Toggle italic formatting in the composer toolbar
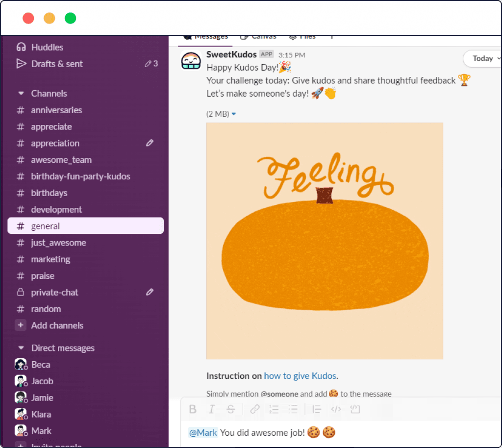The image size is (502, 448). pyautogui.click(x=211, y=409)
